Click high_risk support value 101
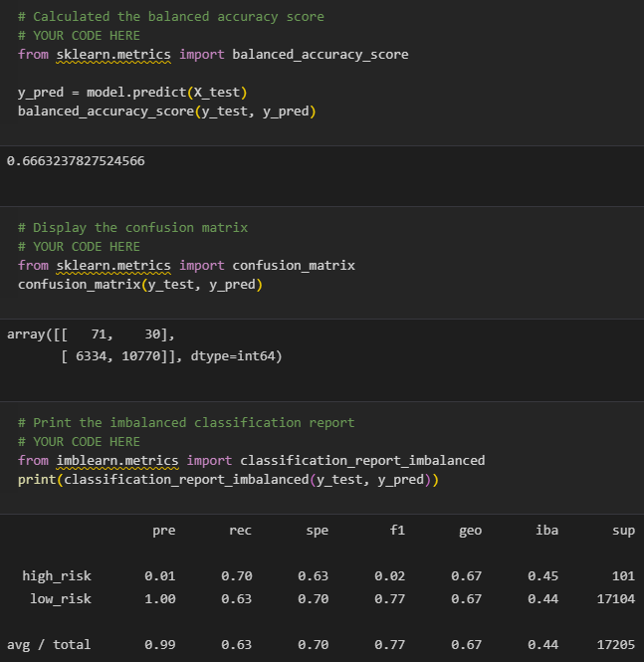Screen dimensions: 644x662 point(623,575)
